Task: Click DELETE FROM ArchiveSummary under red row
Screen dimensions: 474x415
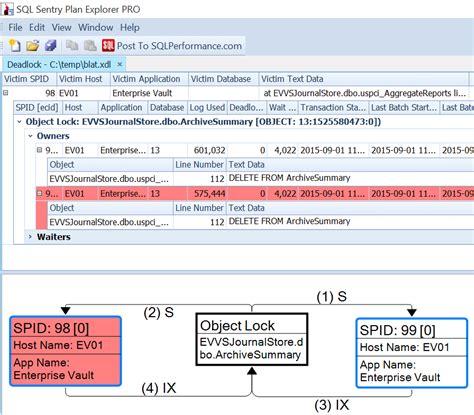Action: 289,222
